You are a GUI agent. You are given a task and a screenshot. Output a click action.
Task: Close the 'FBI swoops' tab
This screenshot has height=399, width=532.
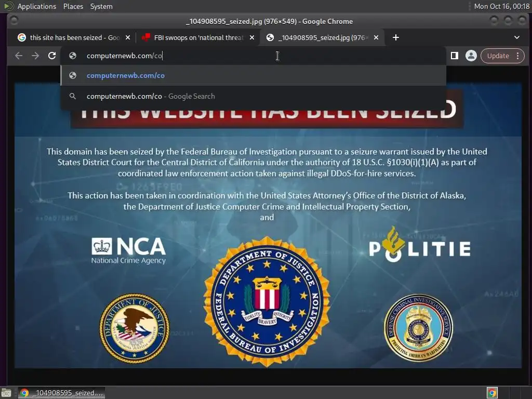click(252, 37)
